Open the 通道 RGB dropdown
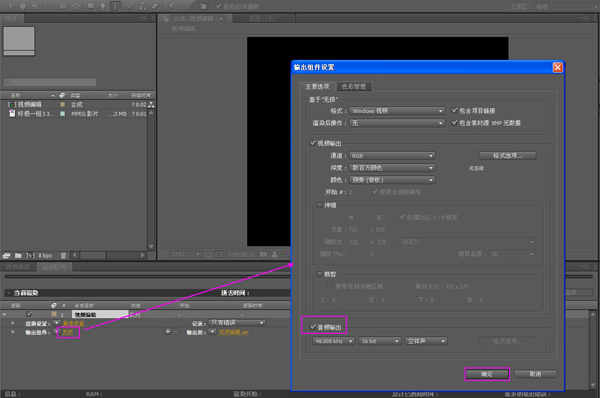Screen dimensions: 600x398 392,156
